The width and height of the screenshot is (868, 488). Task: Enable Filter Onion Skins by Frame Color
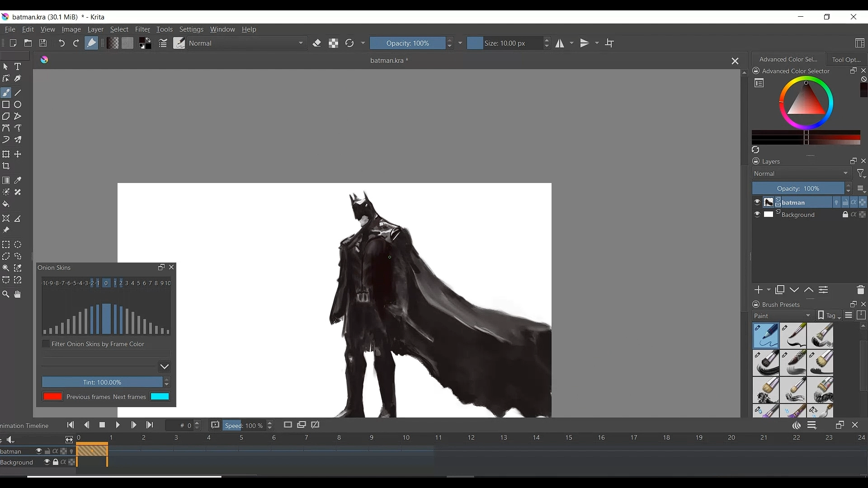46,344
